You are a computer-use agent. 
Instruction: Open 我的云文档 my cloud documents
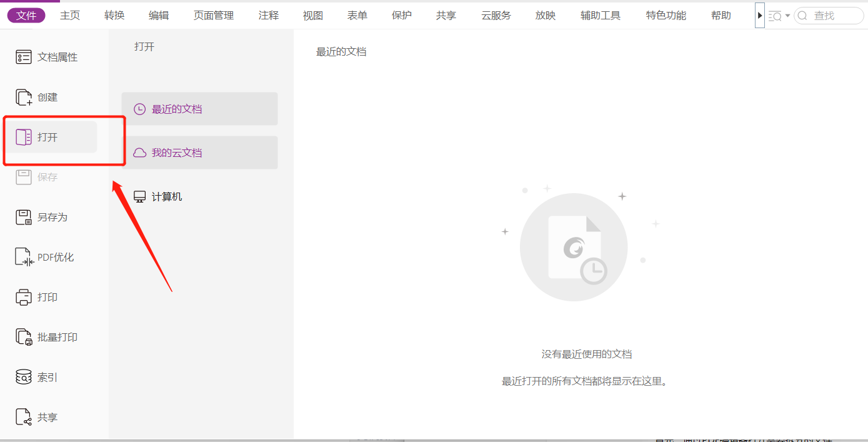[200, 153]
